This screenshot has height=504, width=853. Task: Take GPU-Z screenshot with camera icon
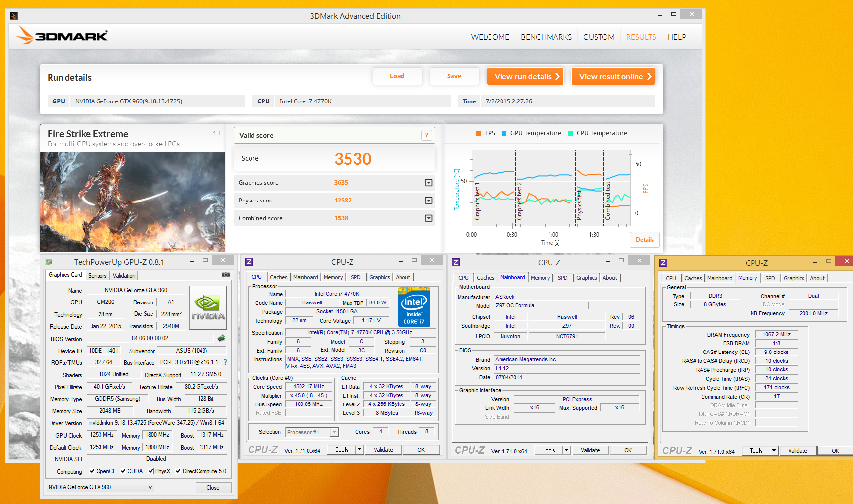pos(226,275)
